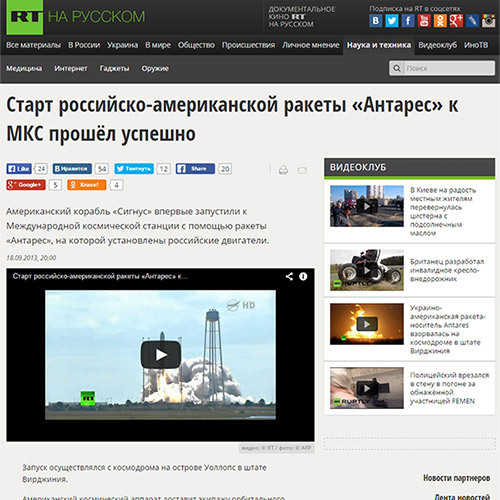Screen dimensions: 500x500
Task: Open the Наука и техника section
Action: [x=379, y=45]
